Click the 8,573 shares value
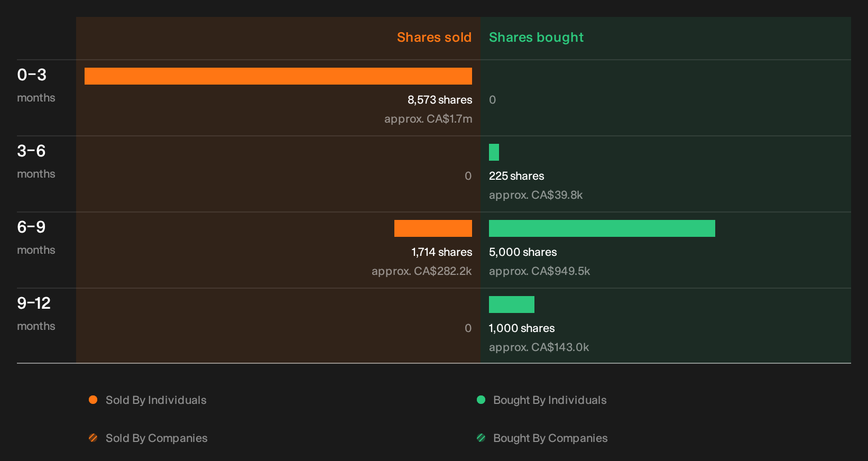Image resolution: width=868 pixels, height=461 pixels. [440, 100]
